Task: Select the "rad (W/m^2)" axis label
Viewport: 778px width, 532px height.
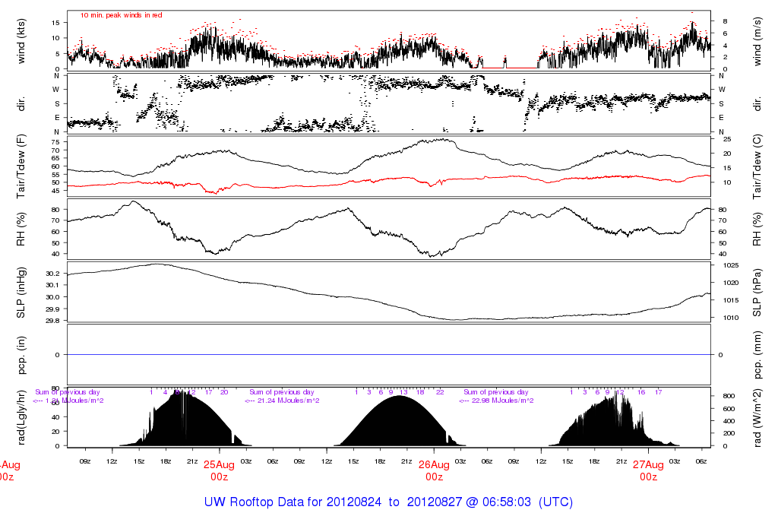Action: coord(757,419)
